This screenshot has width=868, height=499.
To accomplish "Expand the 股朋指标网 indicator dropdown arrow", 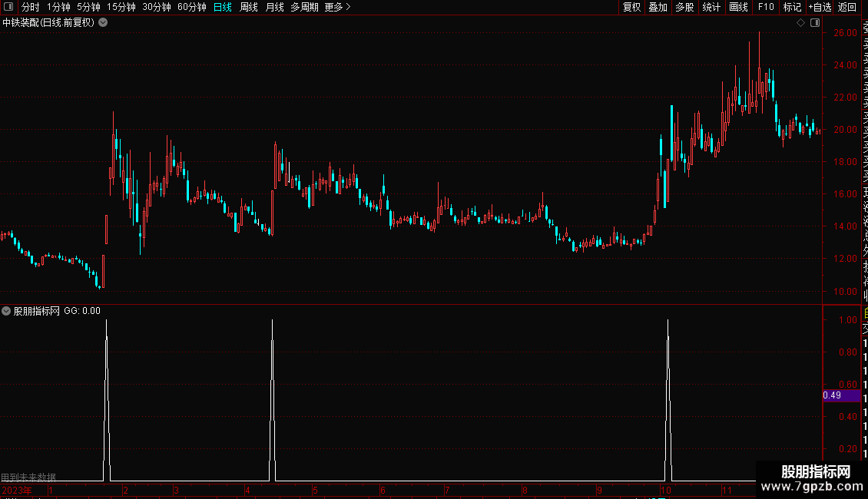I will (6, 311).
